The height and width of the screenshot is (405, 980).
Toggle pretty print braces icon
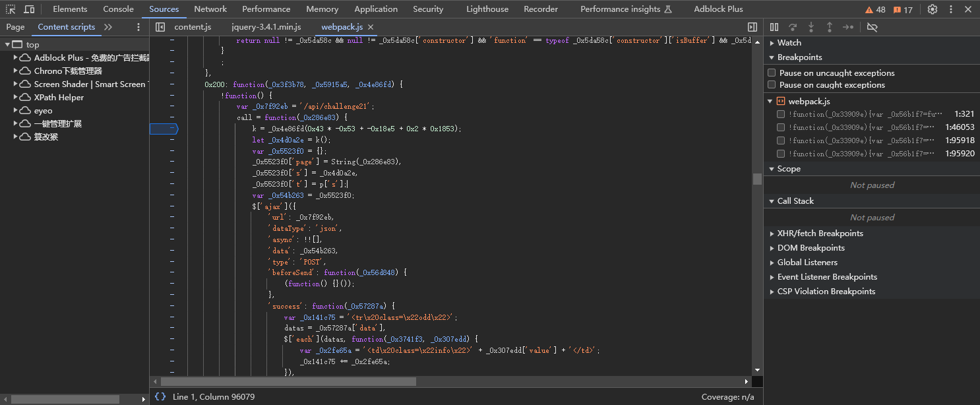click(x=160, y=396)
